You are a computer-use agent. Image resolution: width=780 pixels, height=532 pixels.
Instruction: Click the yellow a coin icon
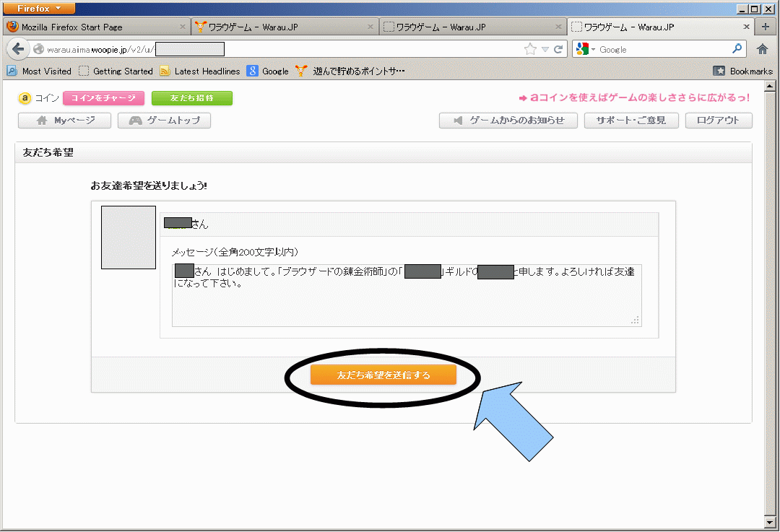pos(25,98)
